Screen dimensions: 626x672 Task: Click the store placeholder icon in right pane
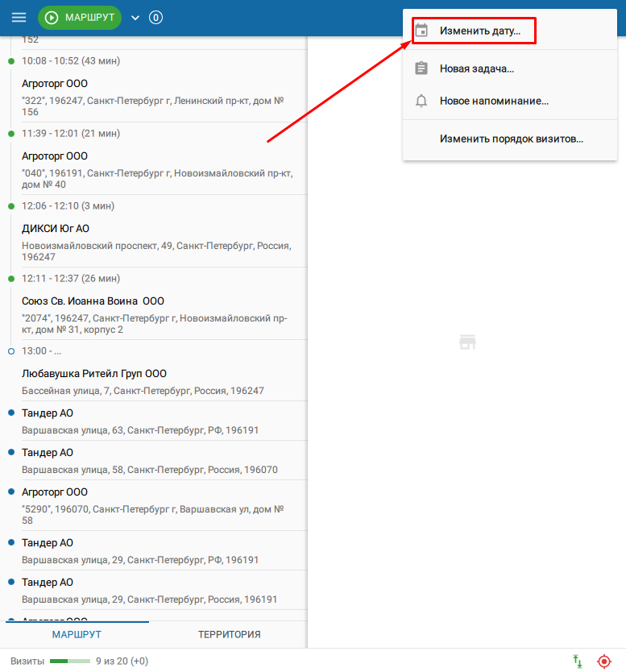point(467,342)
